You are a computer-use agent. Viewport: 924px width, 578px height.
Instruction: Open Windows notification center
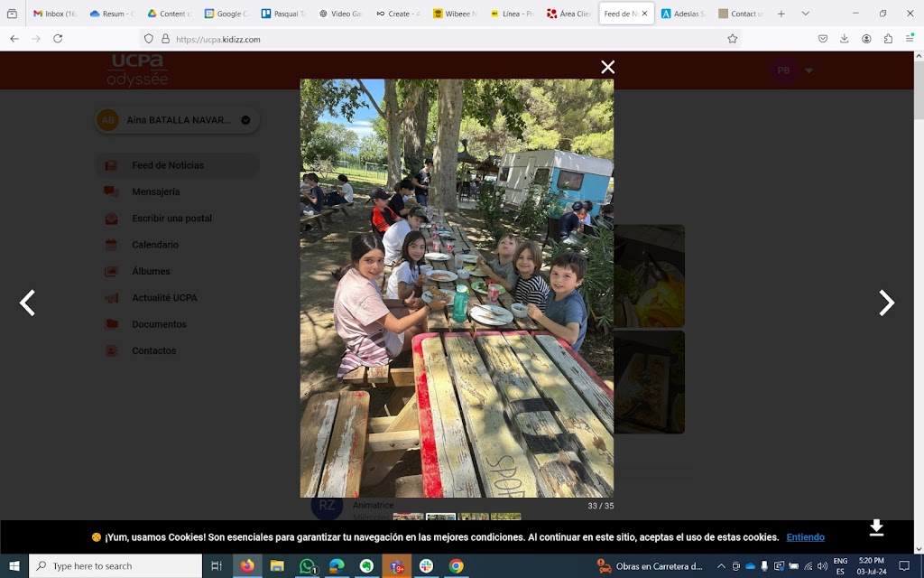point(904,566)
